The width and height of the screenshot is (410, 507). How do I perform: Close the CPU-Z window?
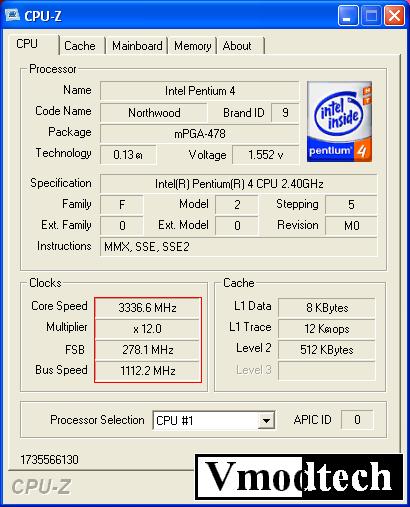tap(395, 16)
